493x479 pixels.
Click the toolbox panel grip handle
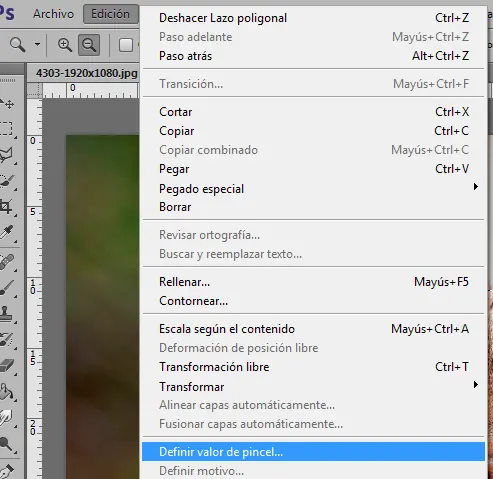(7, 80)
